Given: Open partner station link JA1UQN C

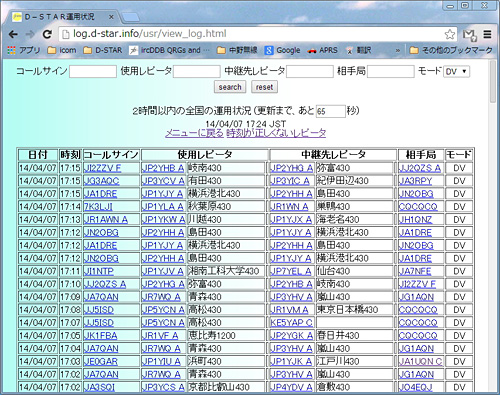Looking at the screenshot, I should pos(421,361).
